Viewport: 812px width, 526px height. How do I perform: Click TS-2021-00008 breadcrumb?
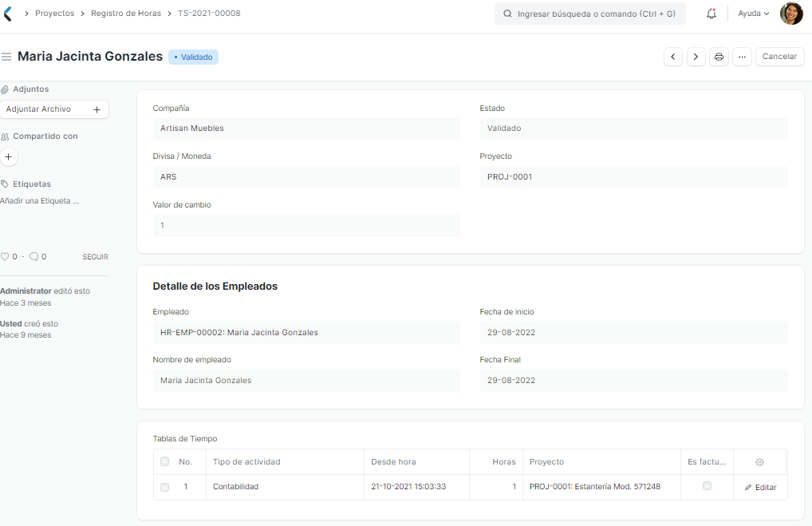pyautogui.click(x=209, y=14)
